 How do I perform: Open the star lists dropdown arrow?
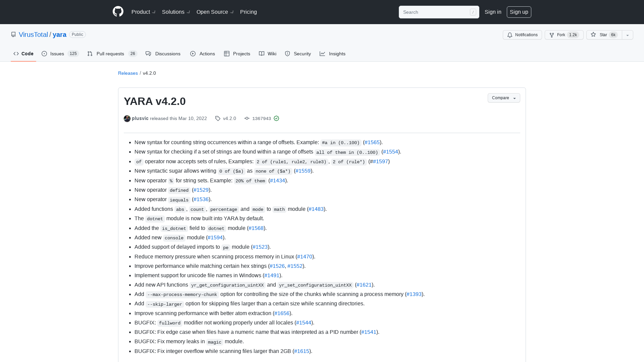pos(628,35)
